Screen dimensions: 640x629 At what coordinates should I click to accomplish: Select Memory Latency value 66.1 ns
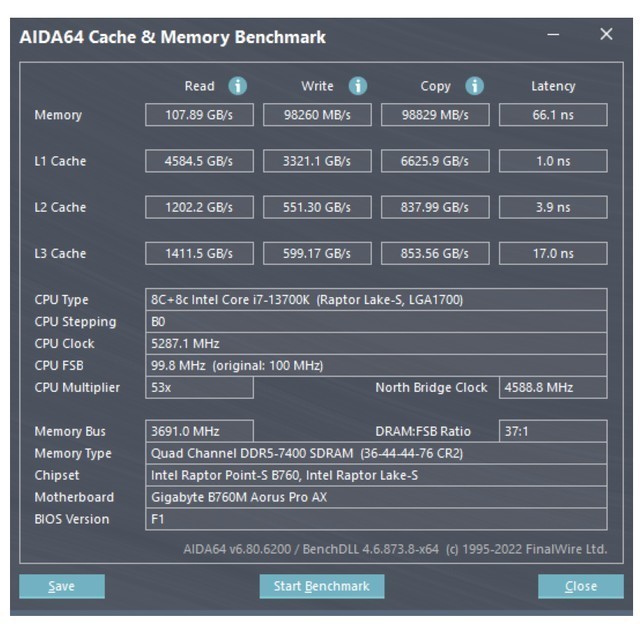tap(553, 115)
